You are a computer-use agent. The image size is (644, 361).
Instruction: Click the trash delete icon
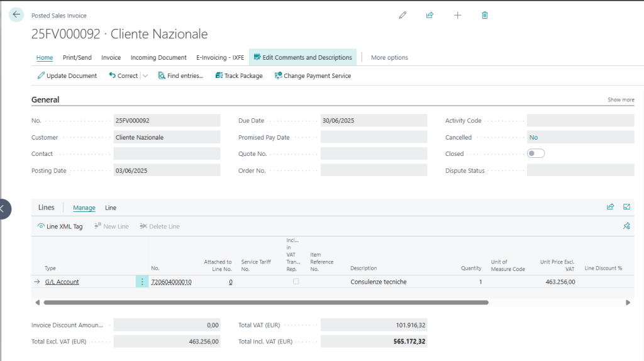(485, 15)
